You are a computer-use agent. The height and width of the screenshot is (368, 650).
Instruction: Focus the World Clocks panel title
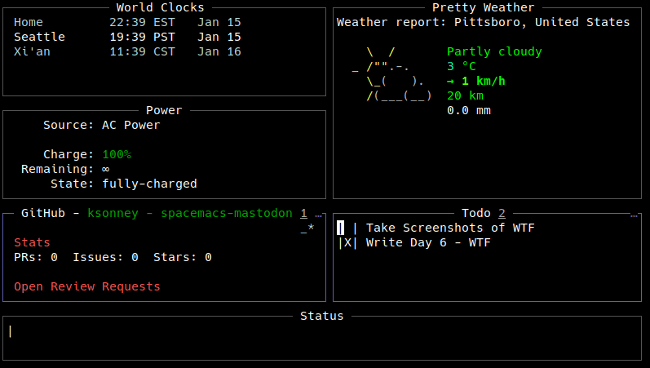click(x=160, y=7)
